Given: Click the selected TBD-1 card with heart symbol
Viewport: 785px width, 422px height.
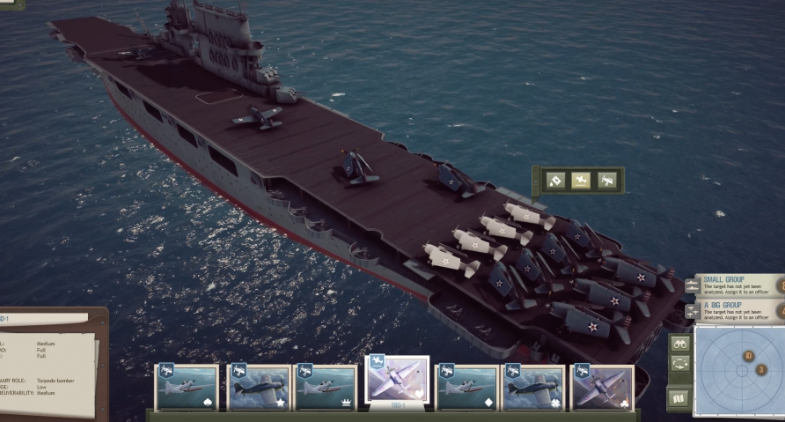Looking at the screenshot, I should 398,379.
